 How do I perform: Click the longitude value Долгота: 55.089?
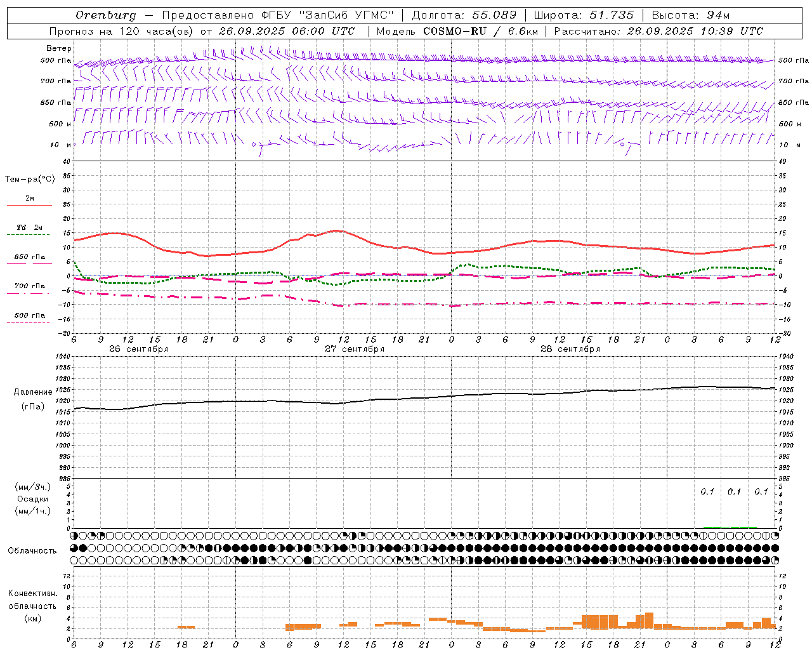(x=464, y=15)
